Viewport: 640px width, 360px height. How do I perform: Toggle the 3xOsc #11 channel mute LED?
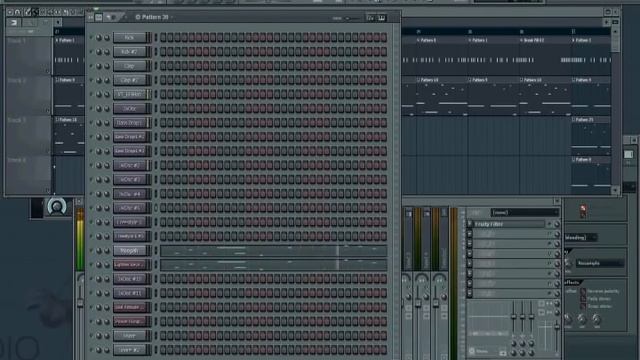point(91,293)
